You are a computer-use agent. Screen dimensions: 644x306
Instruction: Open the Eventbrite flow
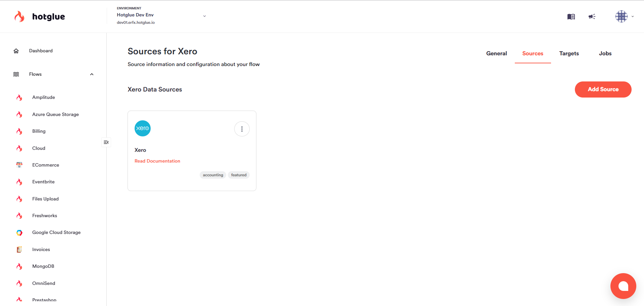pyautogui.click(x=43, y=182)
